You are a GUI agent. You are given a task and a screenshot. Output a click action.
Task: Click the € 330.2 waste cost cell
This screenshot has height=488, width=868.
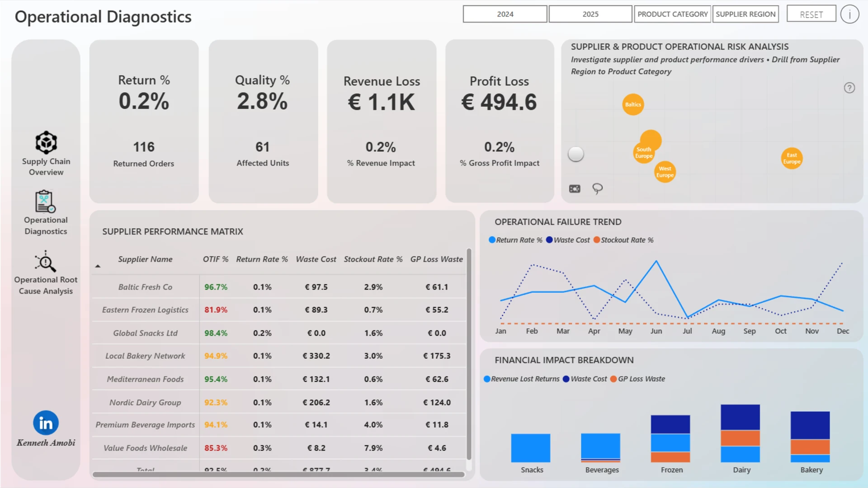(x=316, y=356)
